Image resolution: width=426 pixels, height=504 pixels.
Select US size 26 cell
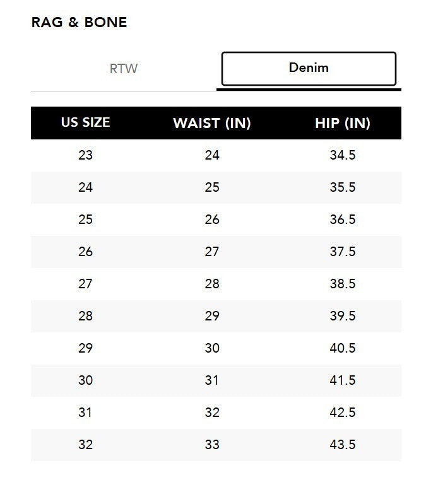pyautogui.click(x=85, y=252)
